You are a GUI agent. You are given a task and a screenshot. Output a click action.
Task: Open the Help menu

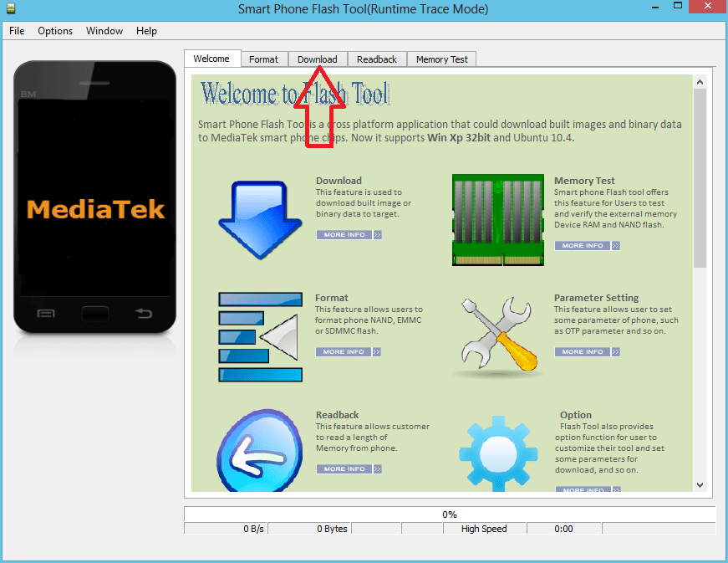click(x=147, y=31)
